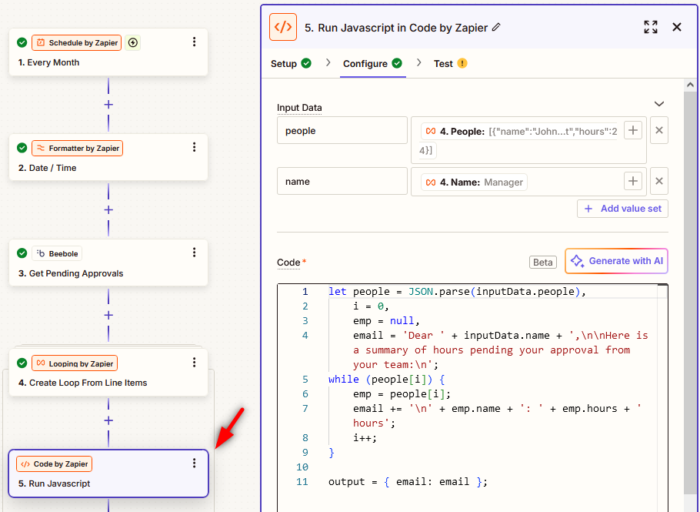Select the 3. Get Pending Approvals step
The width and height of the screenshot is (700, 512).
[108, 263]
